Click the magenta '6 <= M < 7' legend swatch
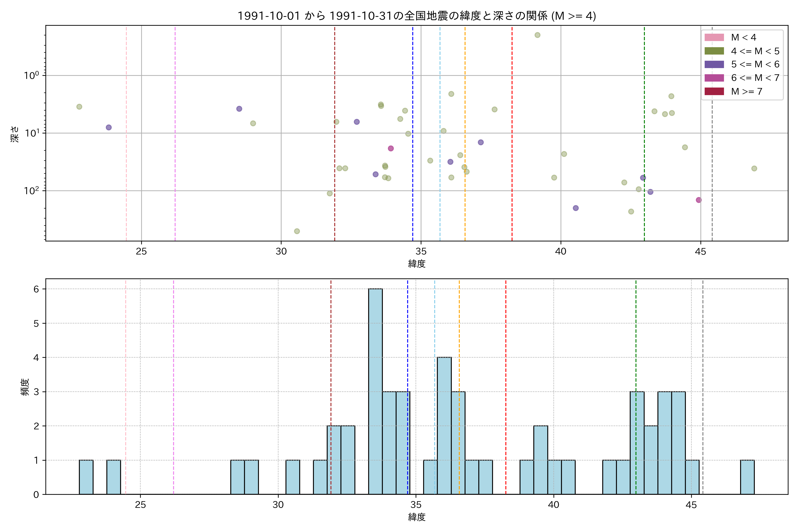The width and height of the screenshot is (798, 532). (x=714, y=78)
